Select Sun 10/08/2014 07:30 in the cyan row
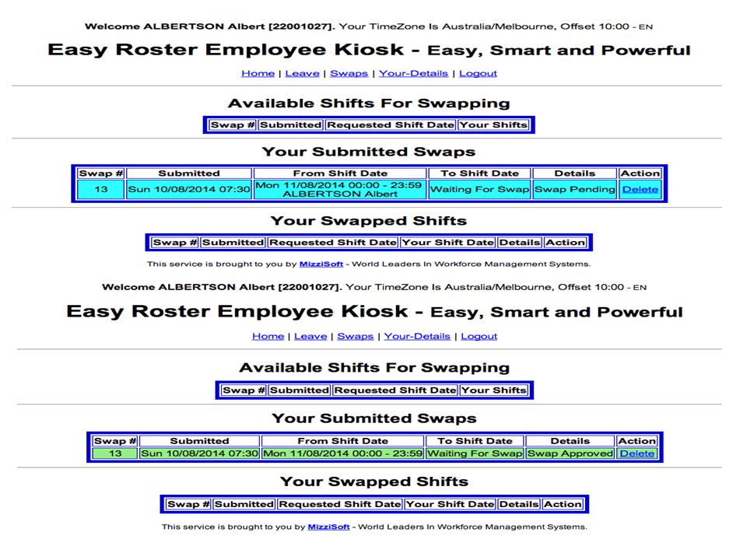The image size is (747, 560). click(189, 190)
